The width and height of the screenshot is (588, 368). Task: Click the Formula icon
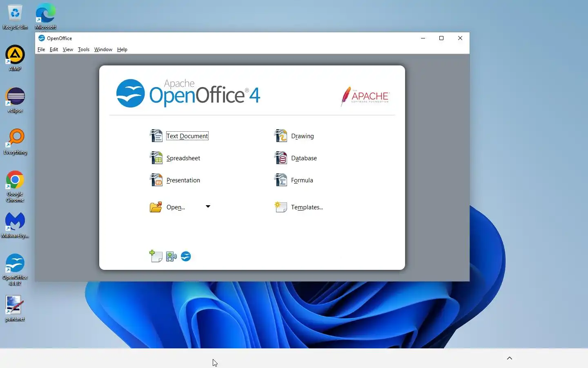pos(281,180)
